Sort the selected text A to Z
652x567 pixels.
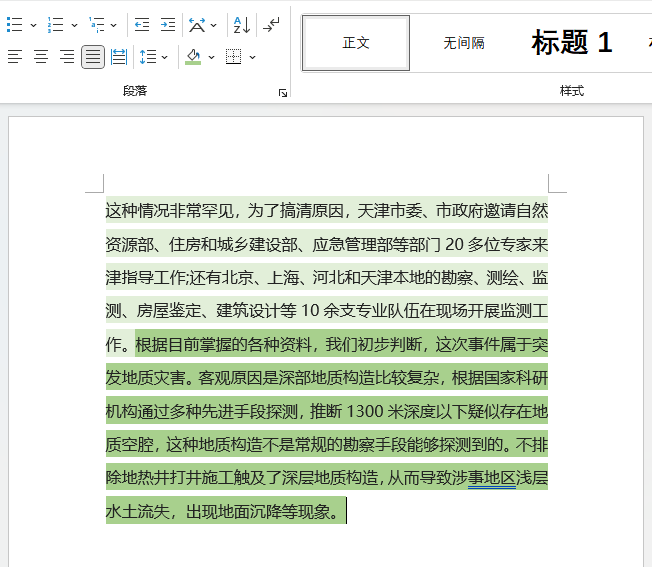point(242,25)
